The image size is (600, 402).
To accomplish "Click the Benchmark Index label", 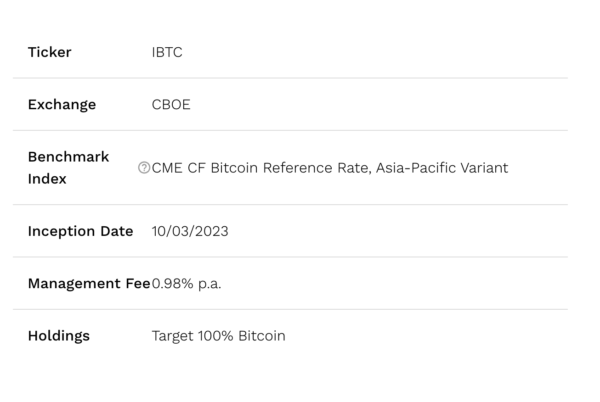I will pyautogui.click(x=68, y=168).
